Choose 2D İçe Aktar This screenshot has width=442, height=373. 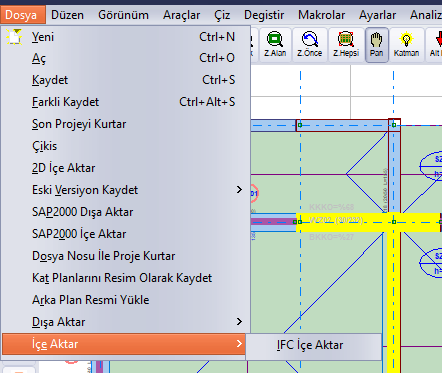(x=126, y=168)
